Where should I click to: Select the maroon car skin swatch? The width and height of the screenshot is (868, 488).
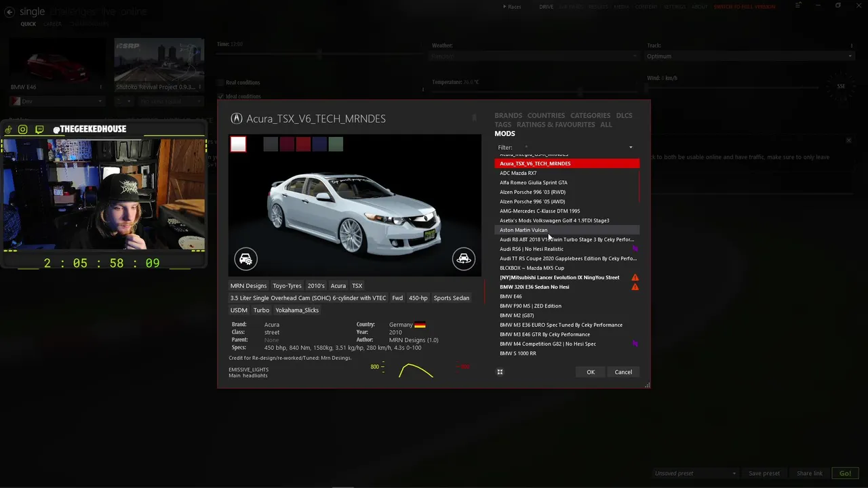pyautogui.click(x=287, y=144)
